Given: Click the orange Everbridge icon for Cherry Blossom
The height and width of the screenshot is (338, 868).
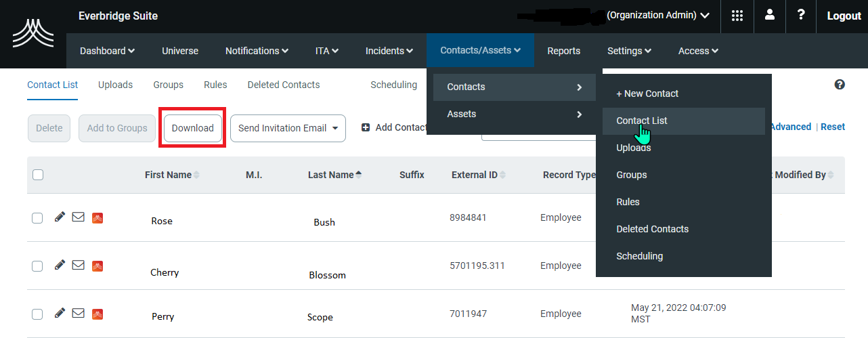Looking at the screenshot, I should tap(97, 266).
